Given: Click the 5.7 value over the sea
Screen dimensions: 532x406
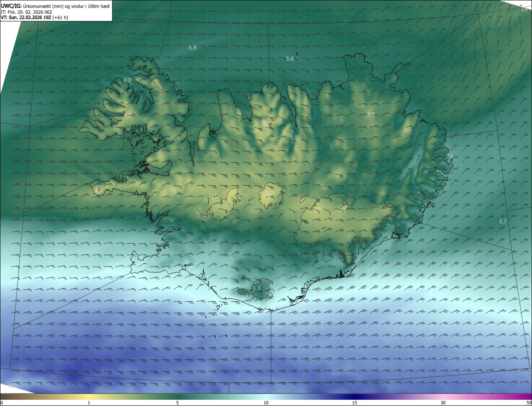Looking at the screenshot, I should (503, 222).
